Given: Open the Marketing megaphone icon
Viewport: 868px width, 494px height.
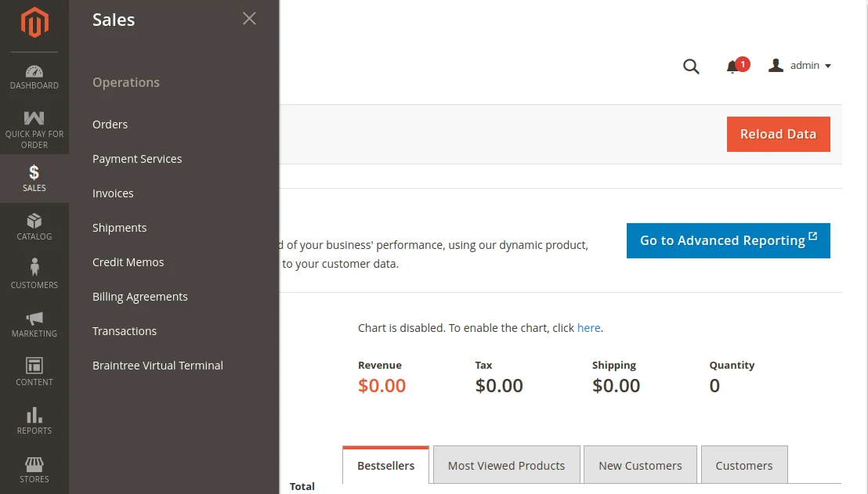Looking at the screenshot, I should click(x=34, y=323).
